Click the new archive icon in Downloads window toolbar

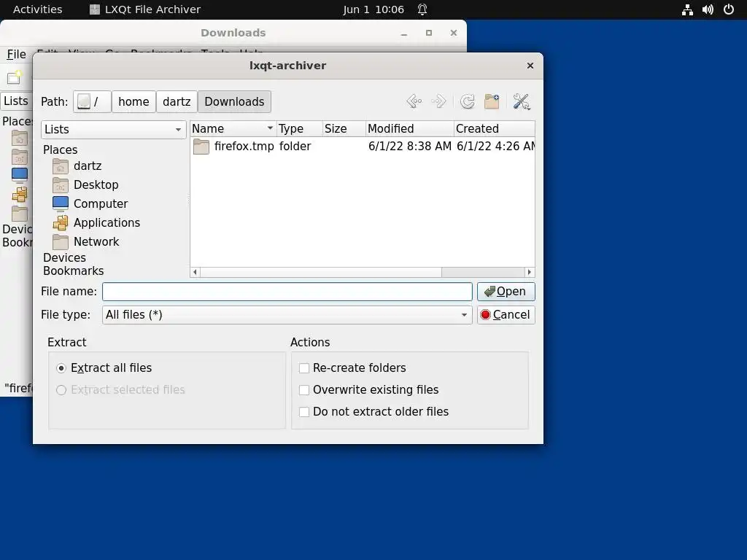[15, 77]
